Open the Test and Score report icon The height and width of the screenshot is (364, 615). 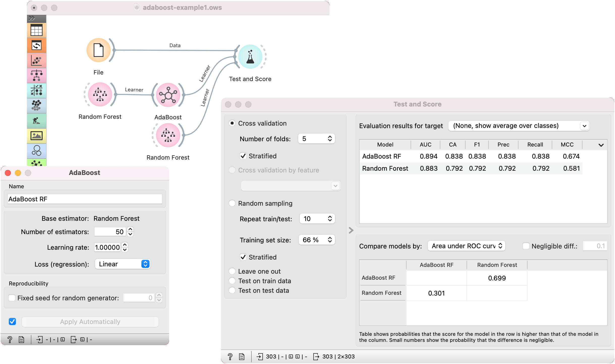(x=241, y=356)
